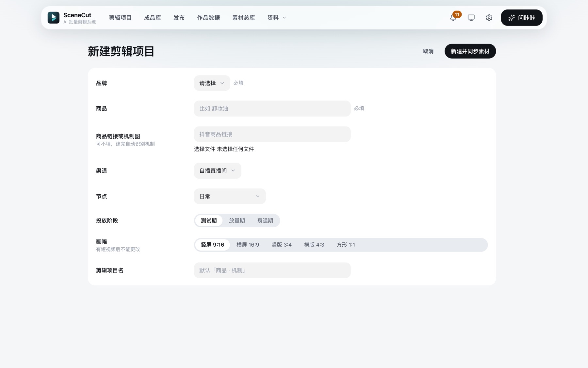Cancel with the 取消 button
Viewport: 588px width, 368px height.
coord(428,51)
